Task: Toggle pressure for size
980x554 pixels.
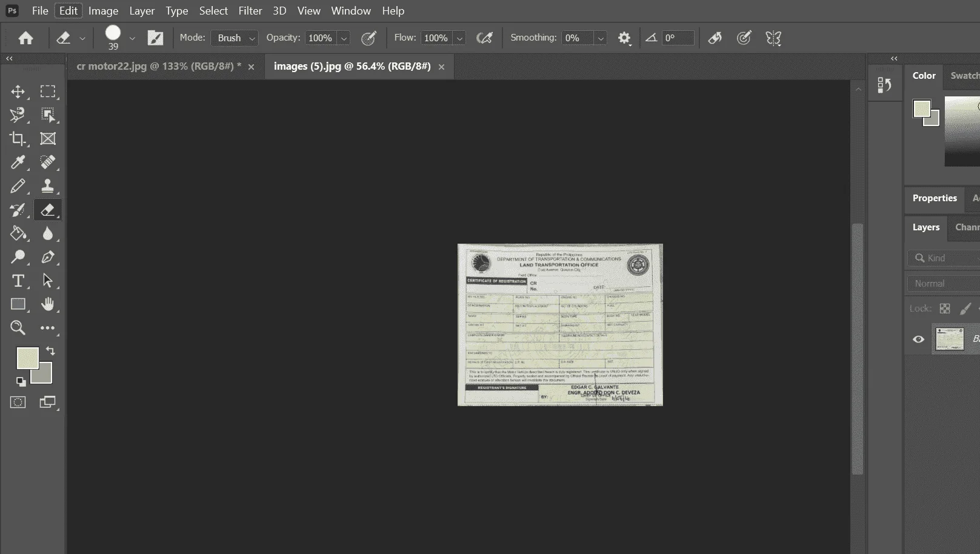Action: (744, 38)
